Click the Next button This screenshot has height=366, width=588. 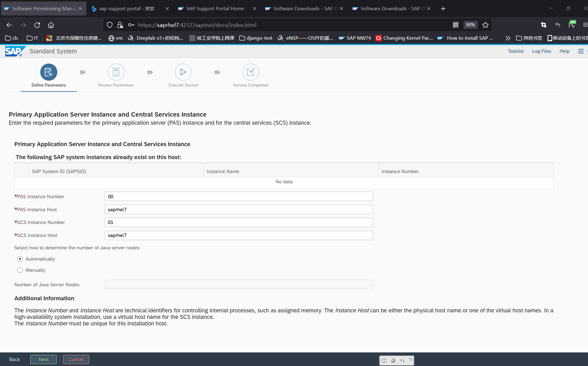(44, 359)
